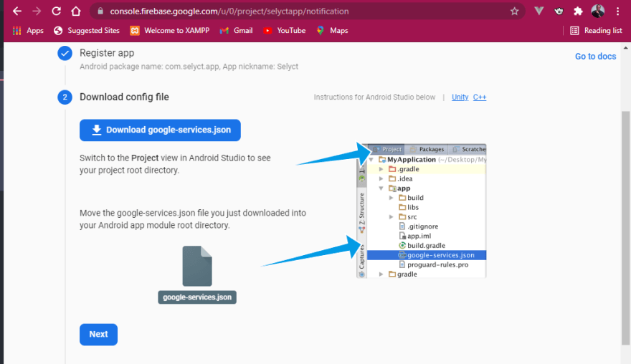The image size is (631, 364).
Task: Go back with the browser back arrow
Action: point(17,11)
